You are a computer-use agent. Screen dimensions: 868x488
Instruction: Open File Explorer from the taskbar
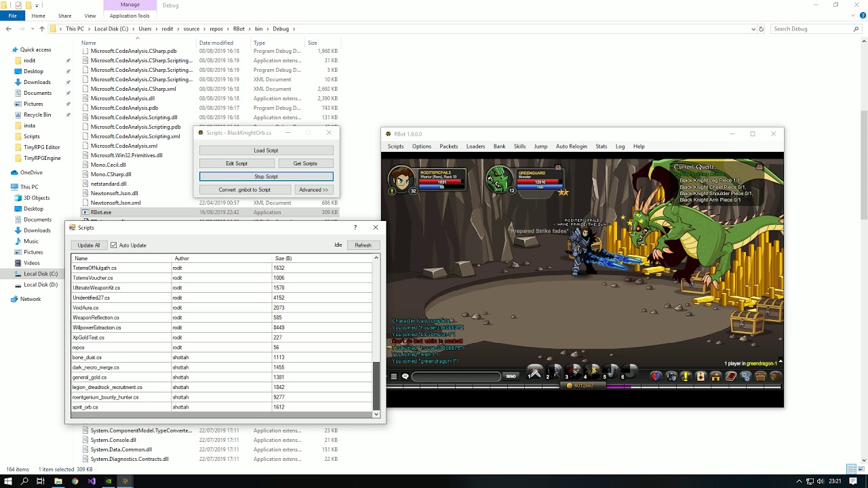tap(58, 481)
